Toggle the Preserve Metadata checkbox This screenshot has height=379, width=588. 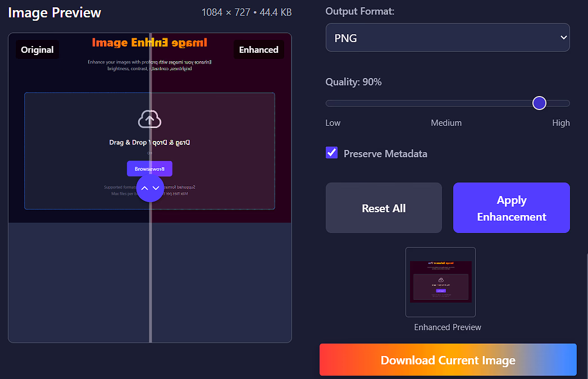(332, 153)
